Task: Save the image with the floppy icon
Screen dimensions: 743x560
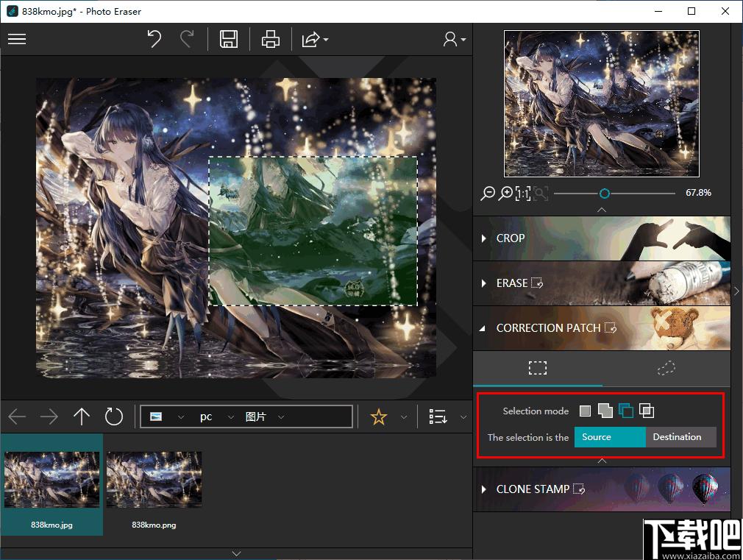Action: pos(229,39)
